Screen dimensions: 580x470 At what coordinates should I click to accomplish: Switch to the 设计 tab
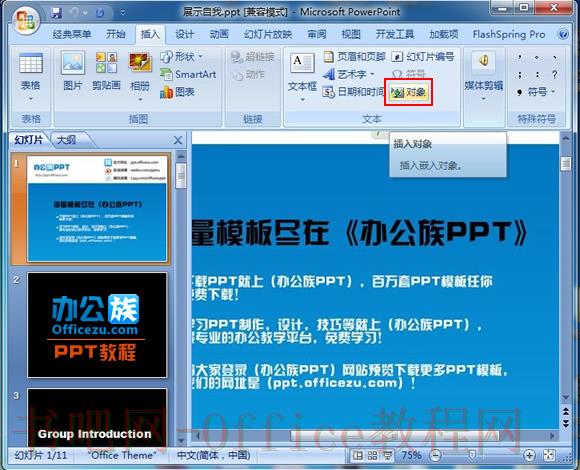(184, 34)
